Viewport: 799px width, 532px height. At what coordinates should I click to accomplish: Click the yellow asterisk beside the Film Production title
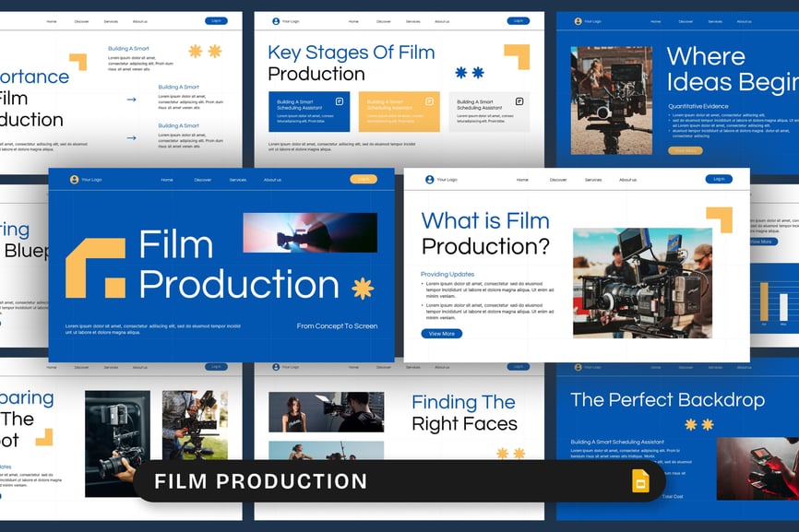(x=363, y=289)
